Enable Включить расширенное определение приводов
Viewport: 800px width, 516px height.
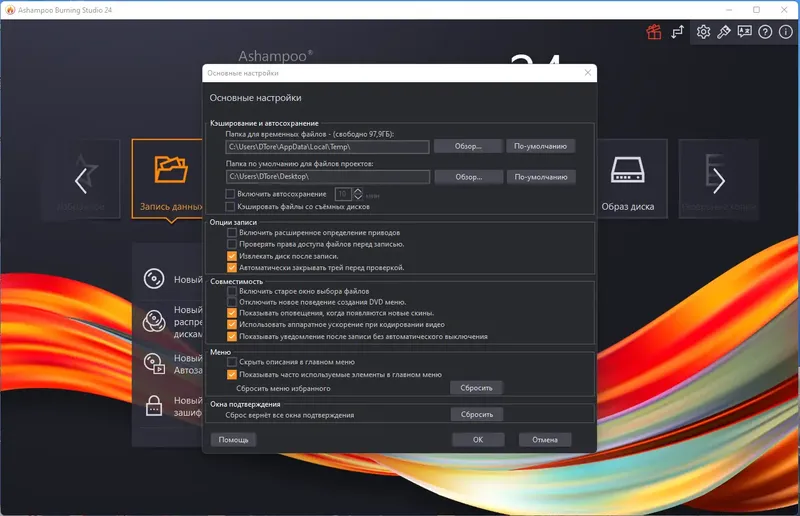pyautogui.click(x=232, y=233)
